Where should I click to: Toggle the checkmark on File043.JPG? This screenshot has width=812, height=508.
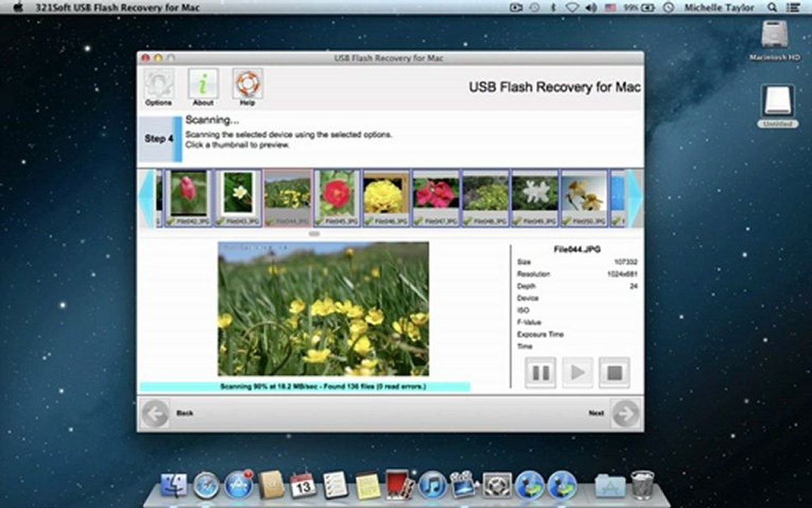coord(219,222)
